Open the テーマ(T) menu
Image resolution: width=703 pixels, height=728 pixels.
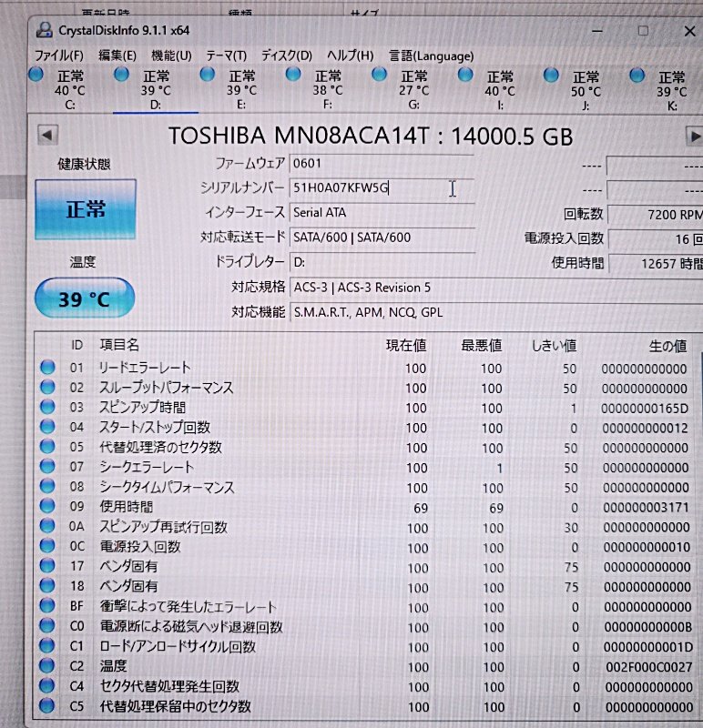click(226, 56)
